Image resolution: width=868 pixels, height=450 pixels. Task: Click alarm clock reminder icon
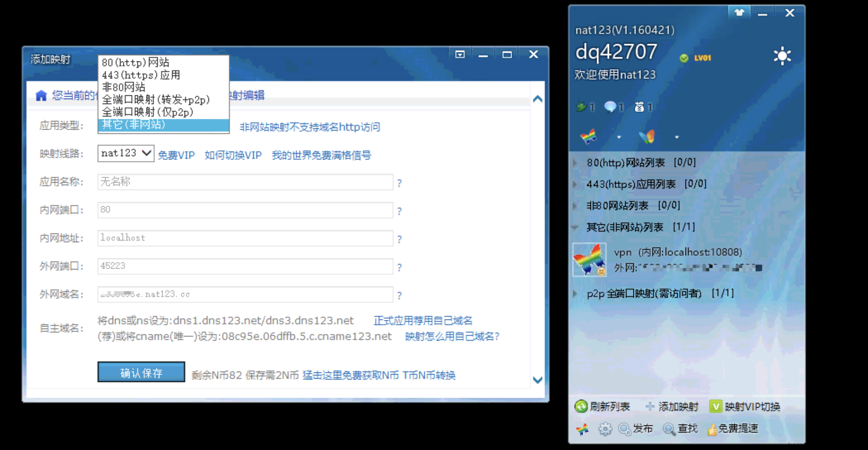[x=639, y=106]
